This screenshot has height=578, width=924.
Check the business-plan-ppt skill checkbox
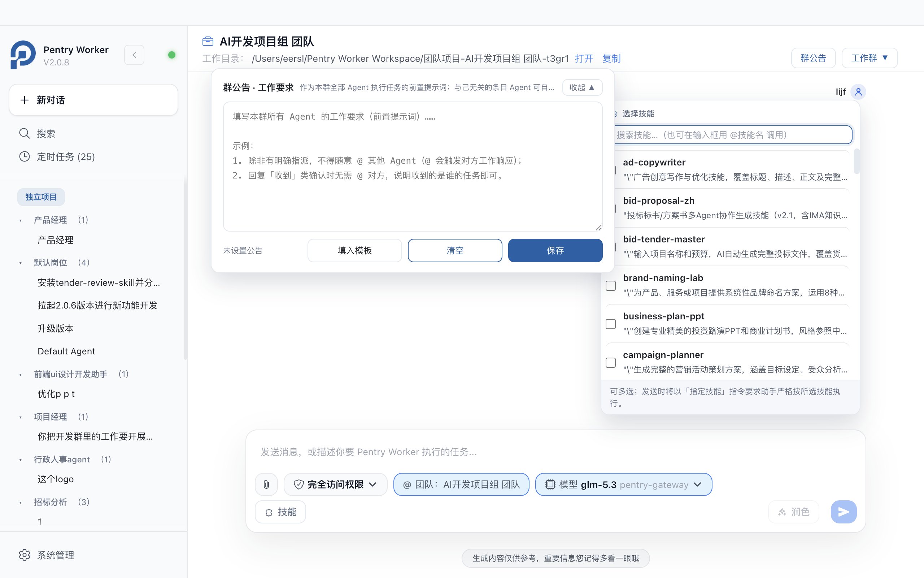coord(611,324)
